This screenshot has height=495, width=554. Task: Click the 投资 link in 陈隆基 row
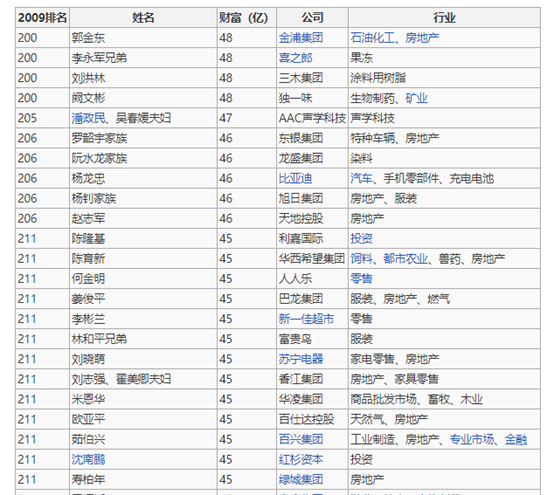[361, 238]
